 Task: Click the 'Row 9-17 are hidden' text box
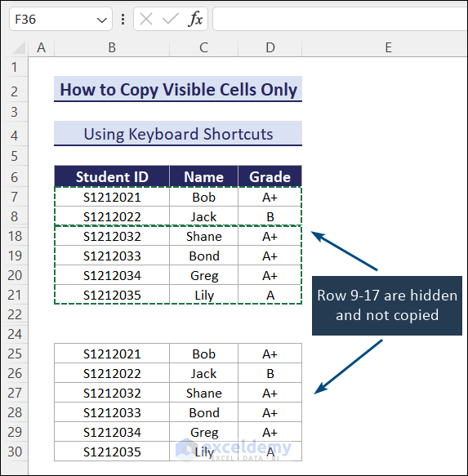[x=387, y=305]
